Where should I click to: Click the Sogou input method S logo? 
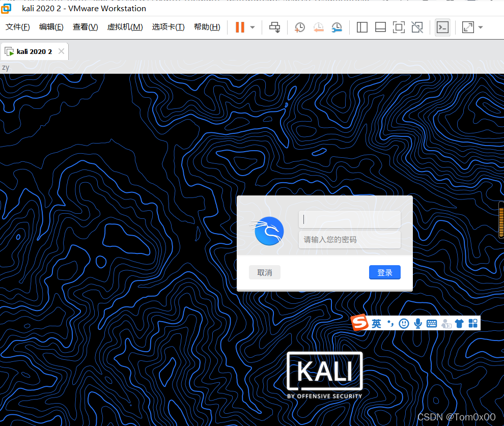click(359, 322)
